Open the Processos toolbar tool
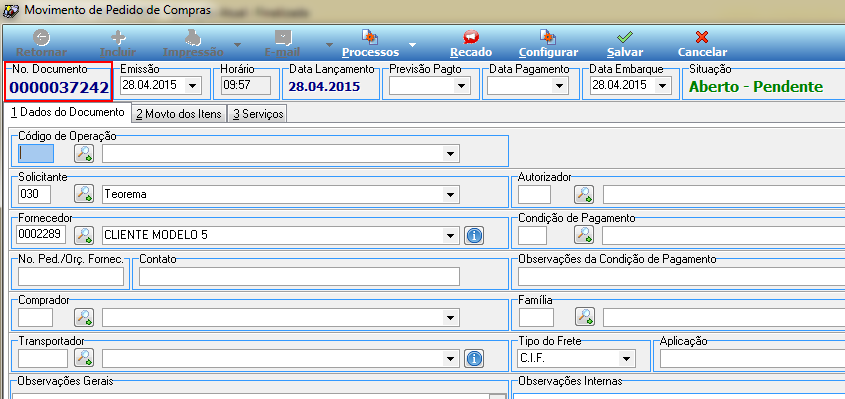The width and height of the screenshot is (845, 399). click(370, 38)
